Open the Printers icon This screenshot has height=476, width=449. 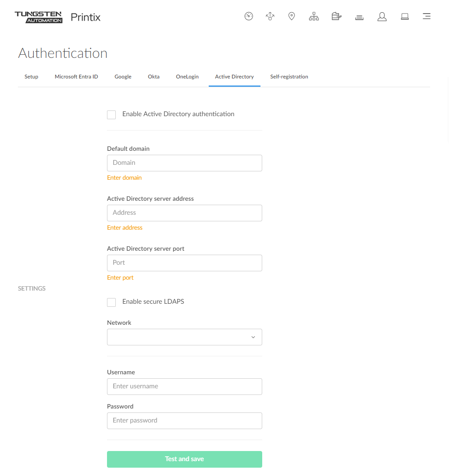coord(336,17)
